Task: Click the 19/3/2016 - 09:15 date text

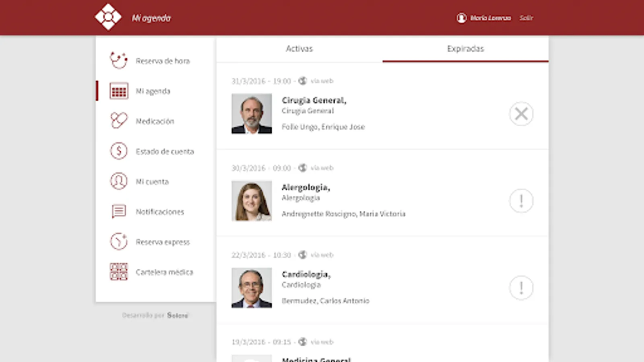Action: click(x=261, y=342)
